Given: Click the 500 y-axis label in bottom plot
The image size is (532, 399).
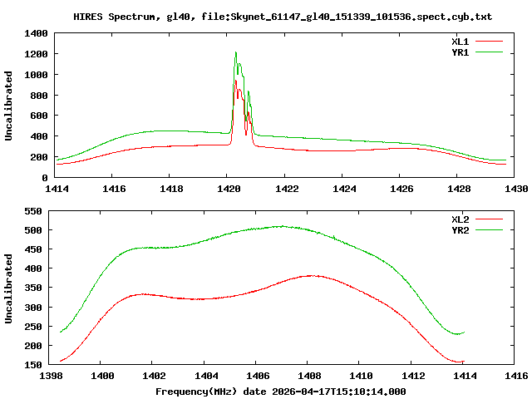Looking at the screenshot, I should 33,230.
